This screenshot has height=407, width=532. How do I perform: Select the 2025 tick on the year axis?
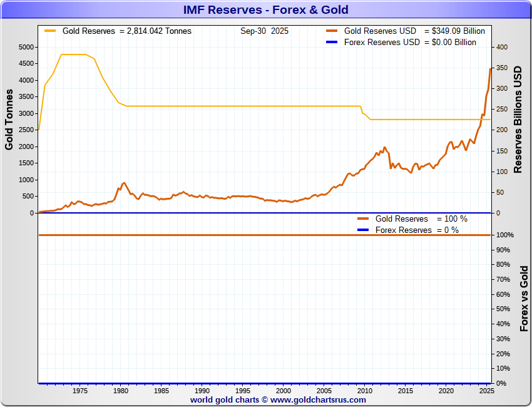tap(487, 391)
